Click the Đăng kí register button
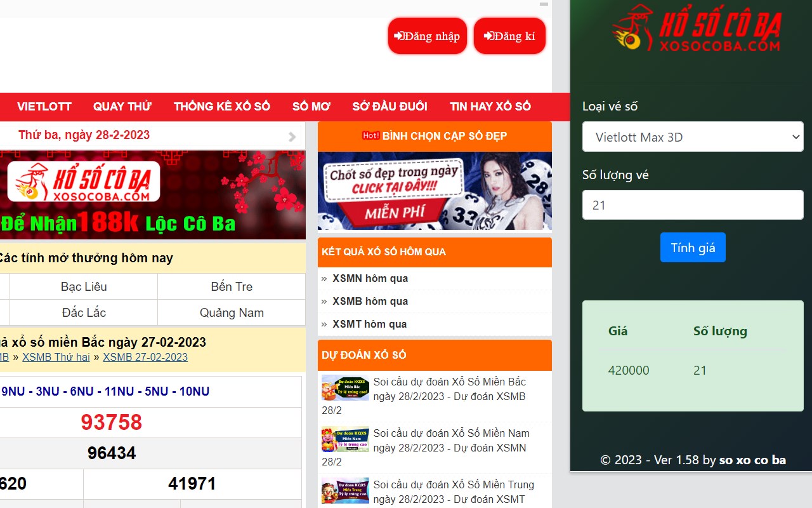Screen dimensions: 812x508 point(509,36)
